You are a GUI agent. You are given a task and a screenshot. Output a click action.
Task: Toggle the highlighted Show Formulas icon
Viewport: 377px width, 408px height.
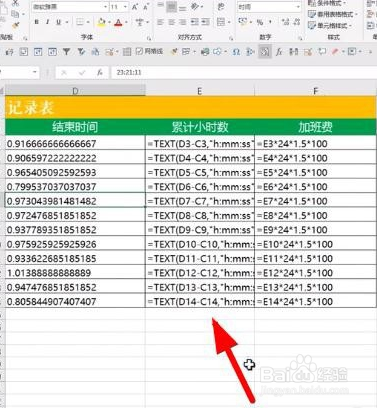[265, 52]
